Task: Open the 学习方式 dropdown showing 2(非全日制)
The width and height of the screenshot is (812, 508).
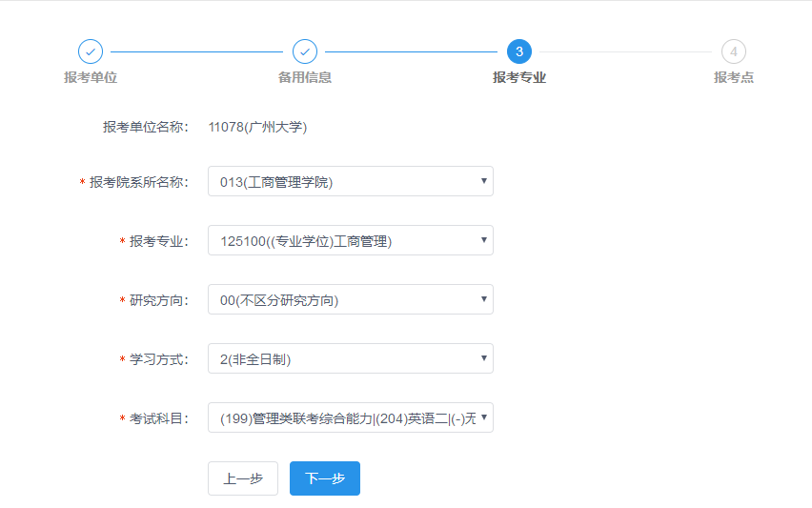Action: (x=350, y=358)
